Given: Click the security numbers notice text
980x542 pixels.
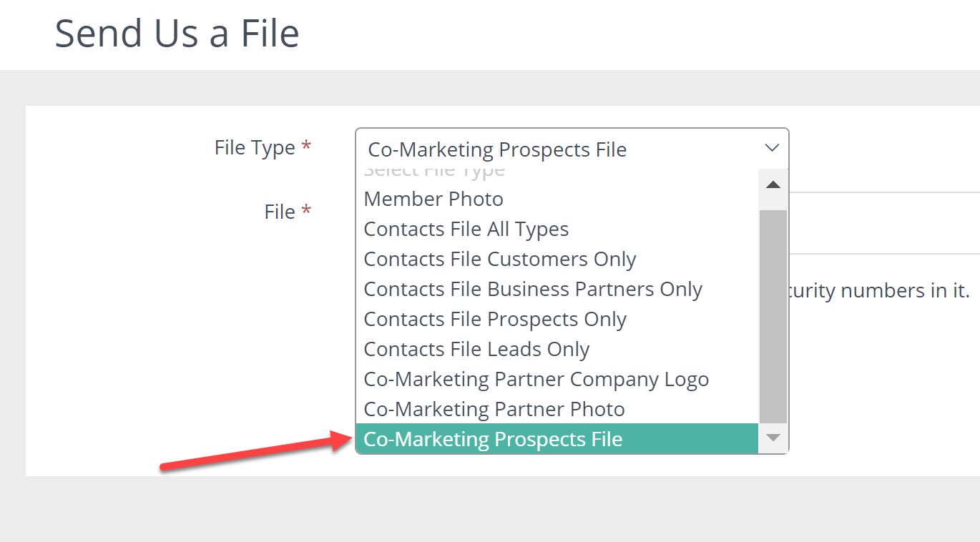Looking at the screenshot, I should [878, 291].
